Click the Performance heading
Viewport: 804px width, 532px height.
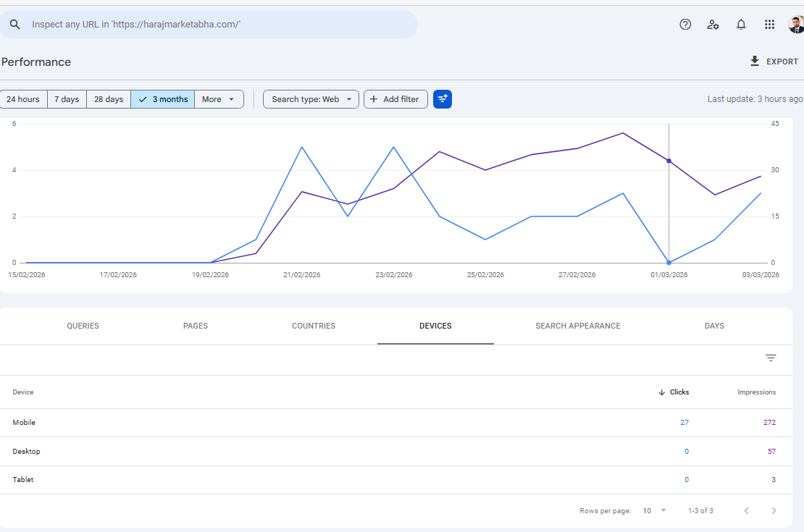pos(36,62)
